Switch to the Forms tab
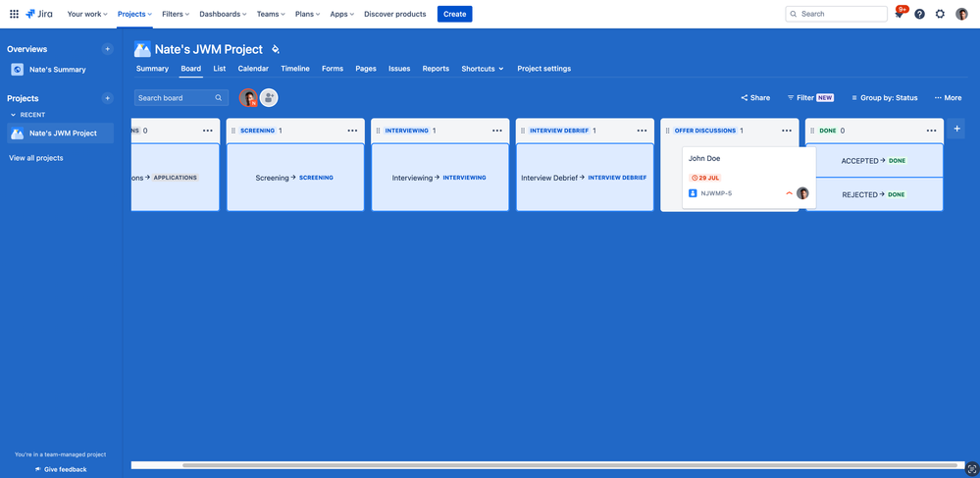The height and width of the screenshot is (478, 980). coord(333,69)
